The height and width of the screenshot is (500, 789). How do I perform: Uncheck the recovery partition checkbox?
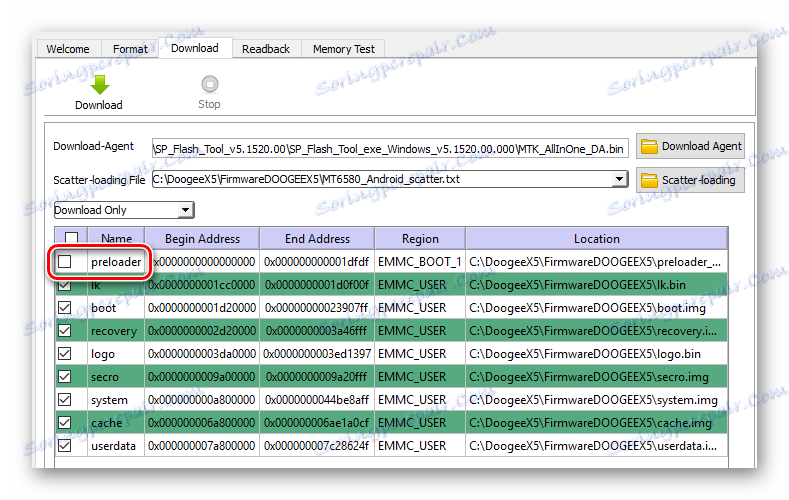[x=64, y=330]
